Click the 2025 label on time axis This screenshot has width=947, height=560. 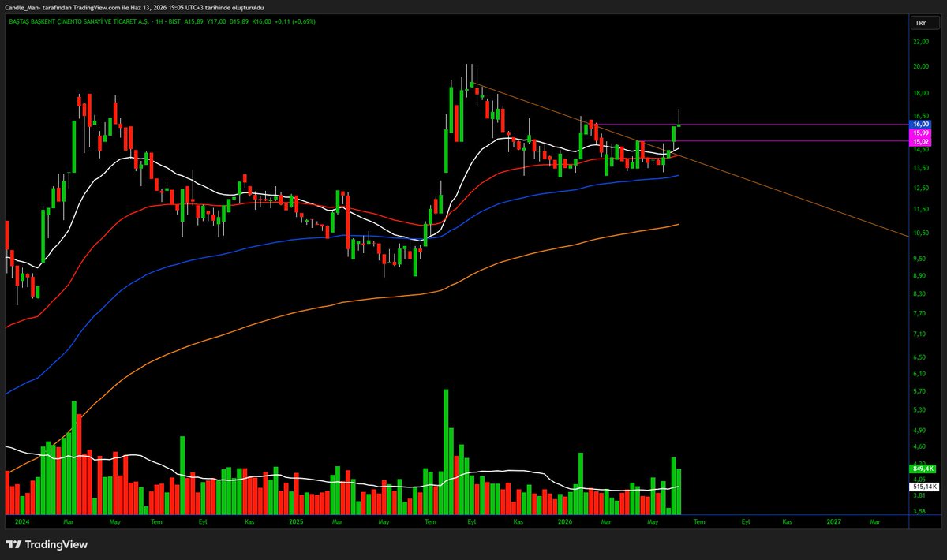(296, 521)
